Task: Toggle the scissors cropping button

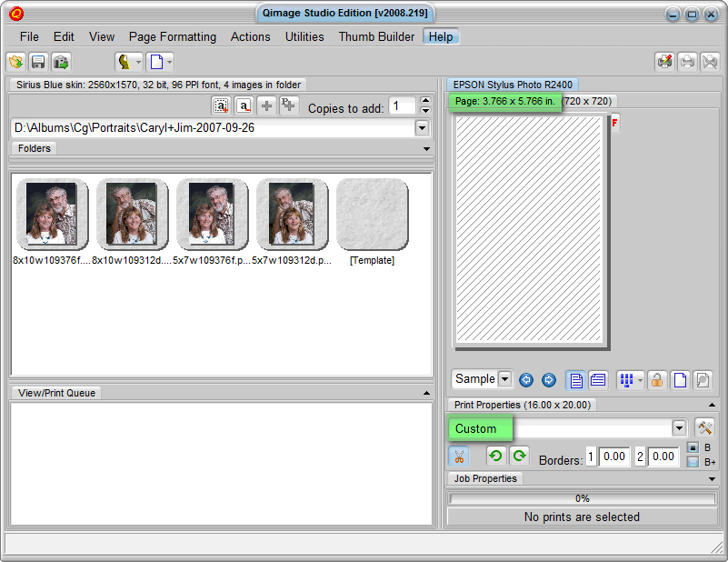Action: point(459,457)
